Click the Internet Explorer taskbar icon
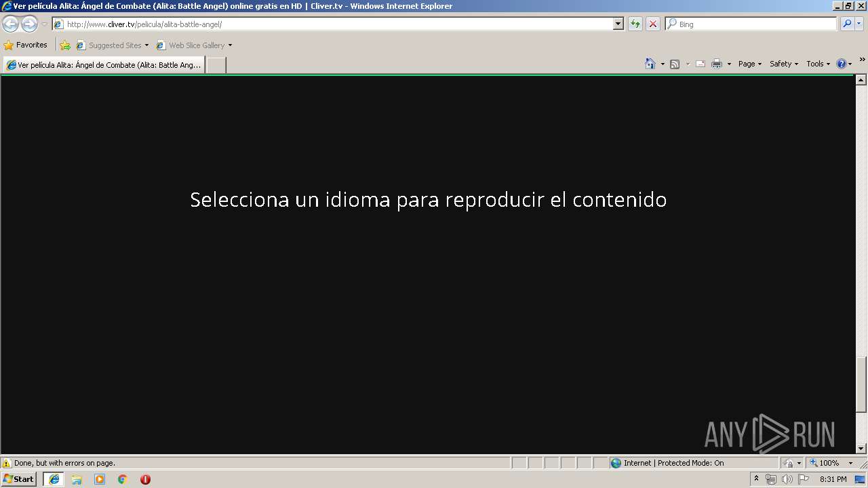The width and height of the screenshot is (868, 488). [x=54, y=479]
